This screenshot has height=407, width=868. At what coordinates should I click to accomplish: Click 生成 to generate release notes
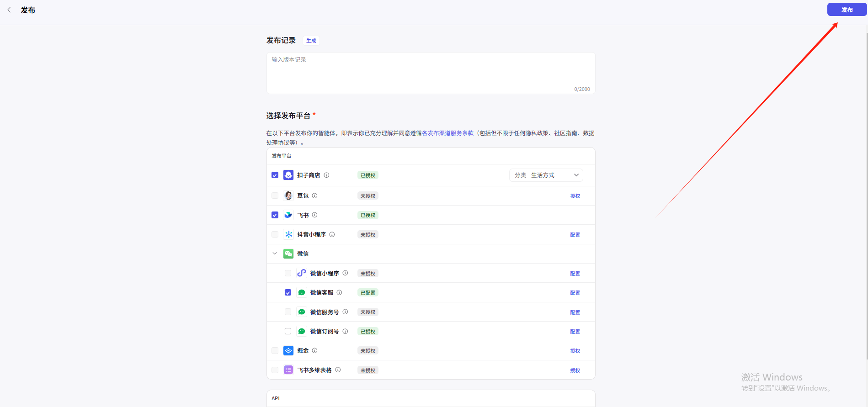point(311,41)
